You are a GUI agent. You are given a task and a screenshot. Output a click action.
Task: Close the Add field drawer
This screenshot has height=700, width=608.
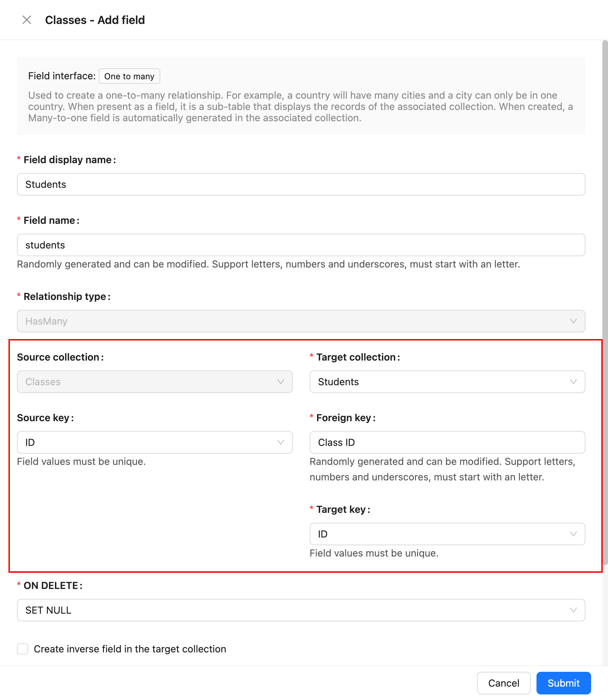click(x=27, y=20)
